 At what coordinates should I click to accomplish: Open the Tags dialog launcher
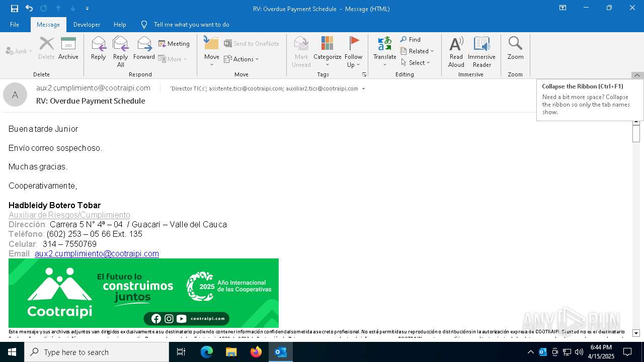(364, 74)
